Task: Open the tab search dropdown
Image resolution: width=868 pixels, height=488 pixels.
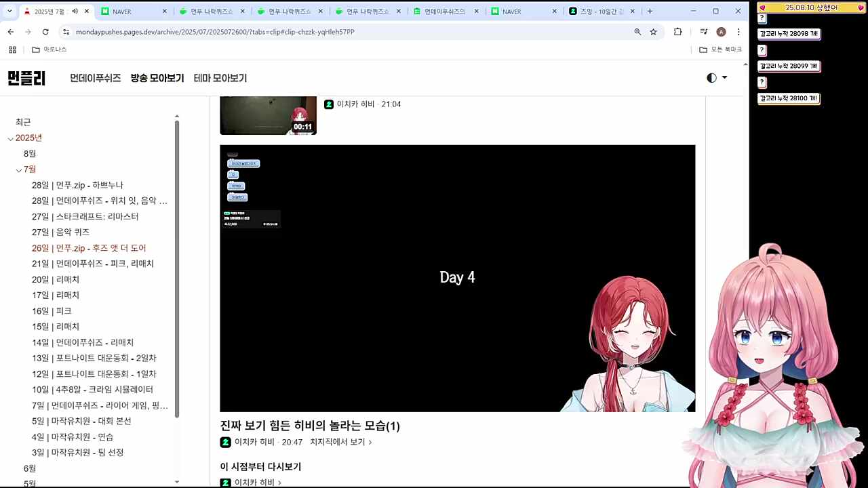Action: (x=9, y=12)
